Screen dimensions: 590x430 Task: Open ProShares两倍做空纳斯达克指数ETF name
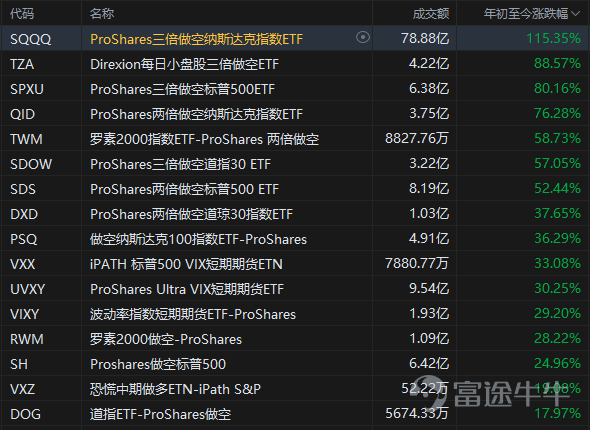pyautogui.click(x=196, y=114)
